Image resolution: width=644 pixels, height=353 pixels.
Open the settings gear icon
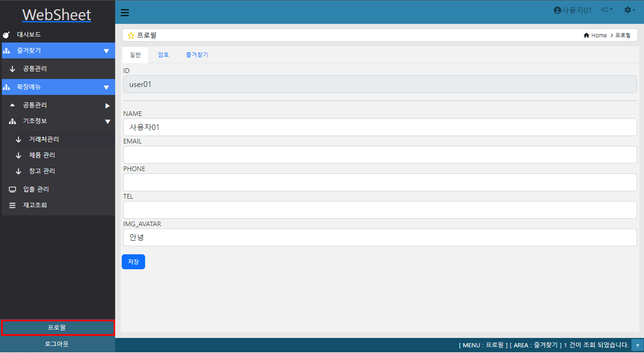tap(627, 10)
